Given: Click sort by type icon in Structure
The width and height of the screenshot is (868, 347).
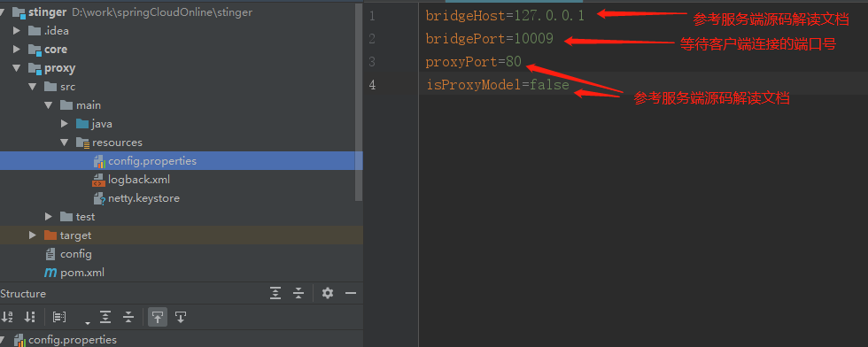Looking at the screenshot, I should (29, 317).
